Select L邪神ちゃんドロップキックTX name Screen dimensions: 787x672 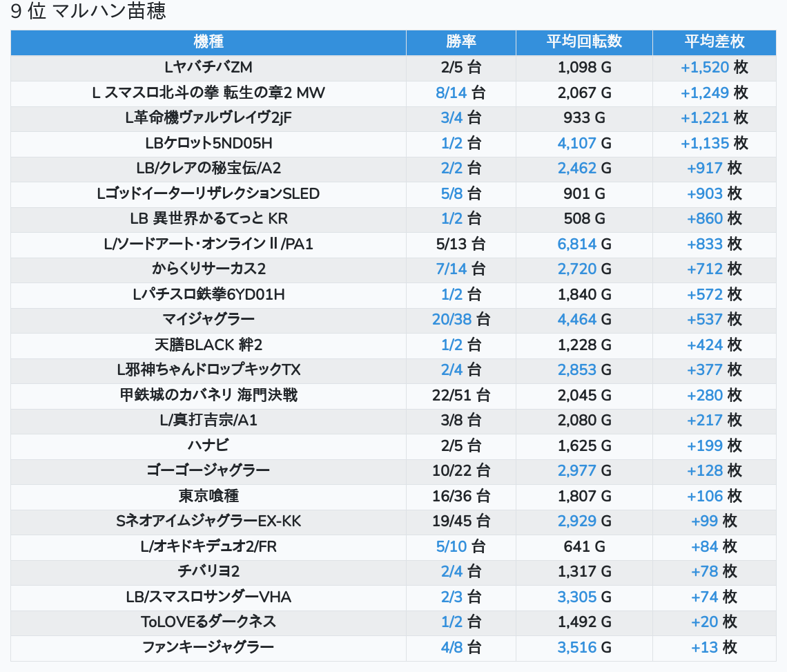[208, 370]
